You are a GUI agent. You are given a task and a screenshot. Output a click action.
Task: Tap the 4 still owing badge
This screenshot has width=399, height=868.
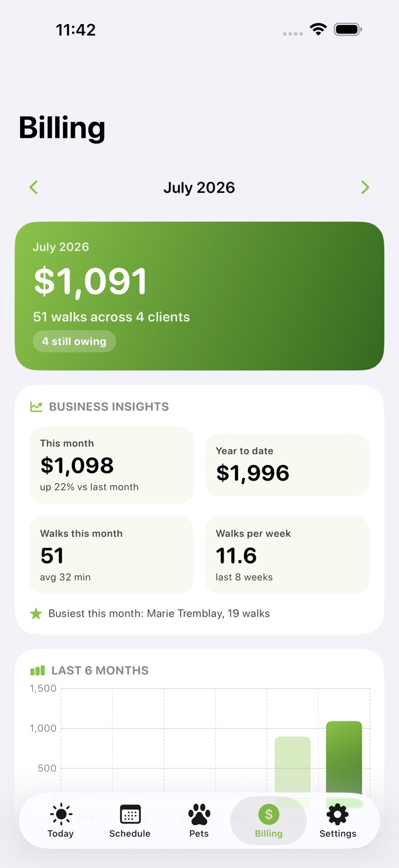pos(74,341)
